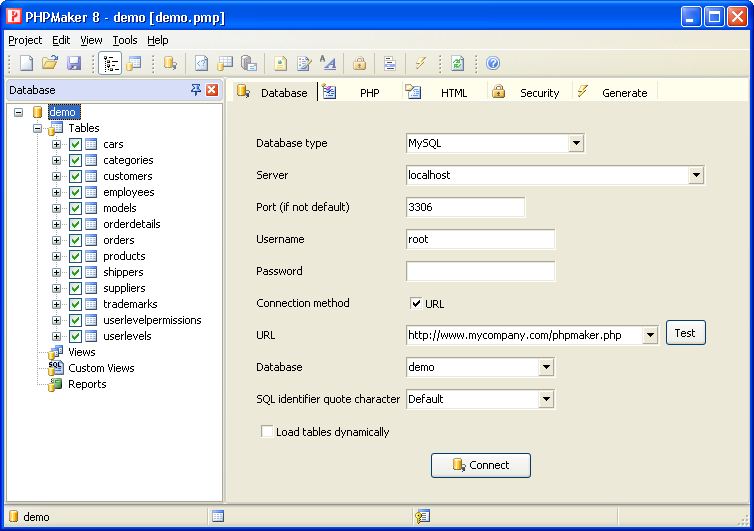Select the userlevelpermissions table in tree
Screen dimensions: 754x531
152,320
